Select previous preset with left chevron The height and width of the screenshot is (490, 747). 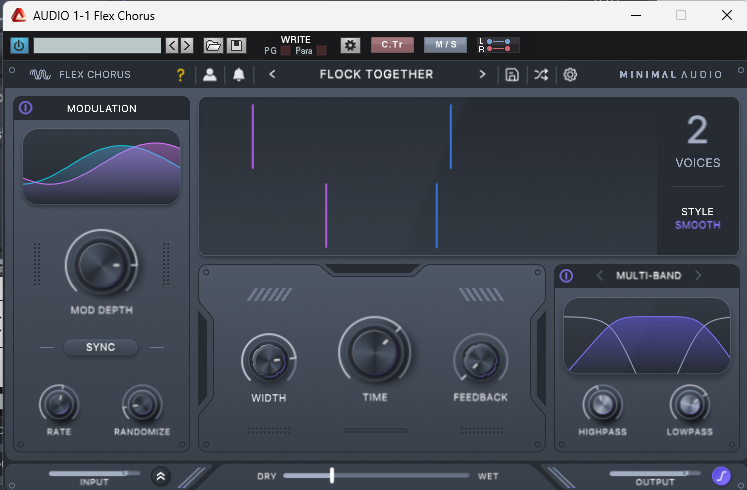(273, 74)
